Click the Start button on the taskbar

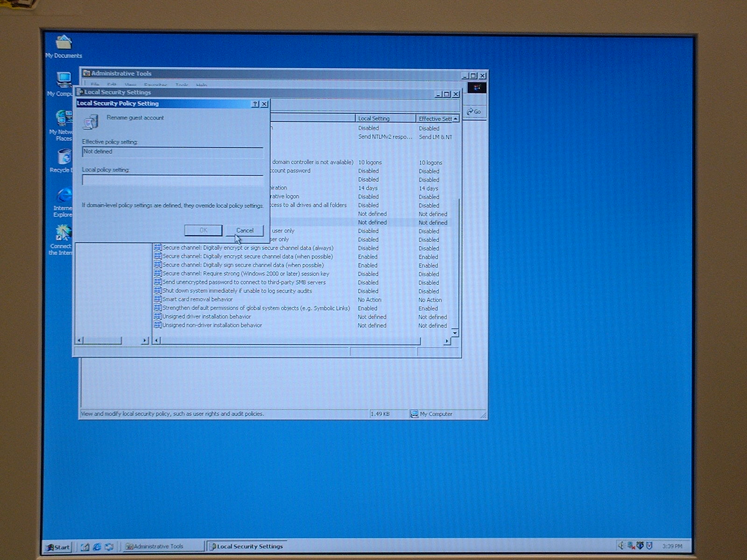point(58,547)
